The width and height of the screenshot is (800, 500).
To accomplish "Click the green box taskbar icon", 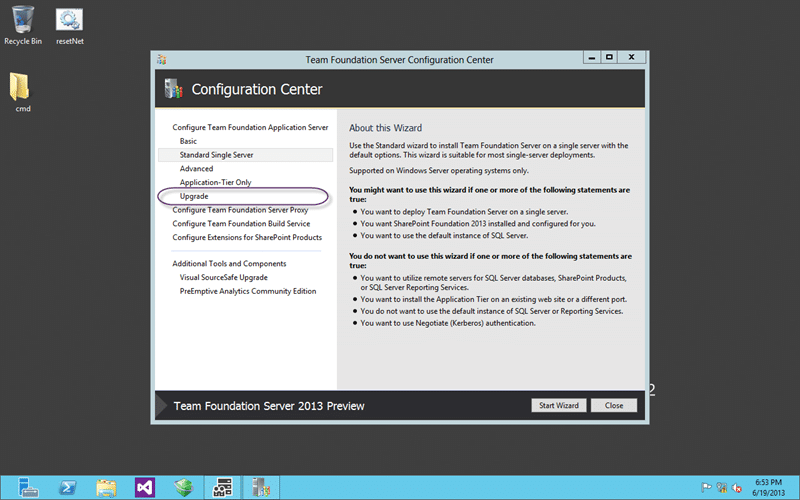I will [184, 488].
